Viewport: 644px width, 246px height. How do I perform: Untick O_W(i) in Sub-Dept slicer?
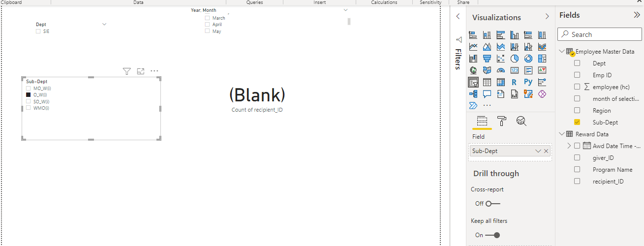(29, 94)
